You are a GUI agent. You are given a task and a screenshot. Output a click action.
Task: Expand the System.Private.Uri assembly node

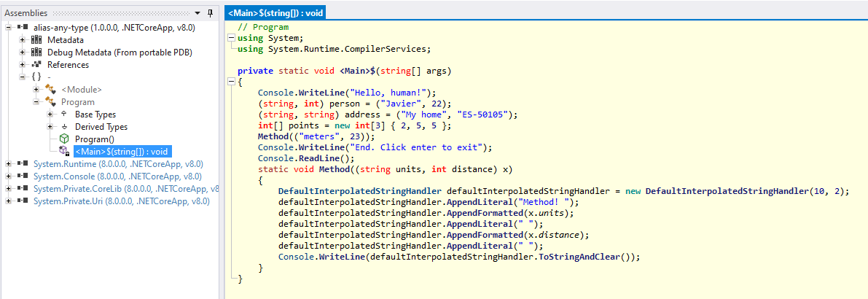click(x=9, y=201)
